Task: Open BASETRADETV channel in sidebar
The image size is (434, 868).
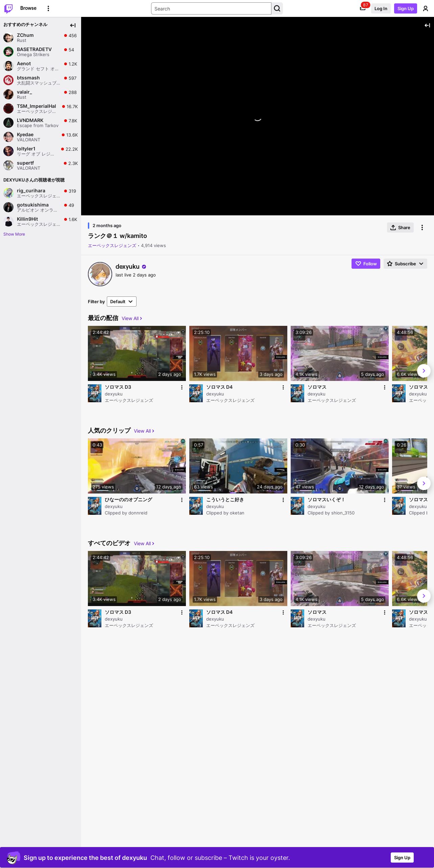Action: [x=41, y=52]
